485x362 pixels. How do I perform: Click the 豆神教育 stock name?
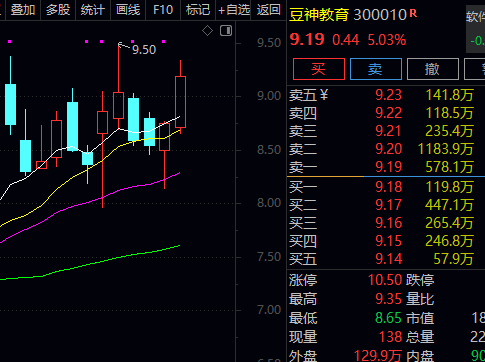319,15
